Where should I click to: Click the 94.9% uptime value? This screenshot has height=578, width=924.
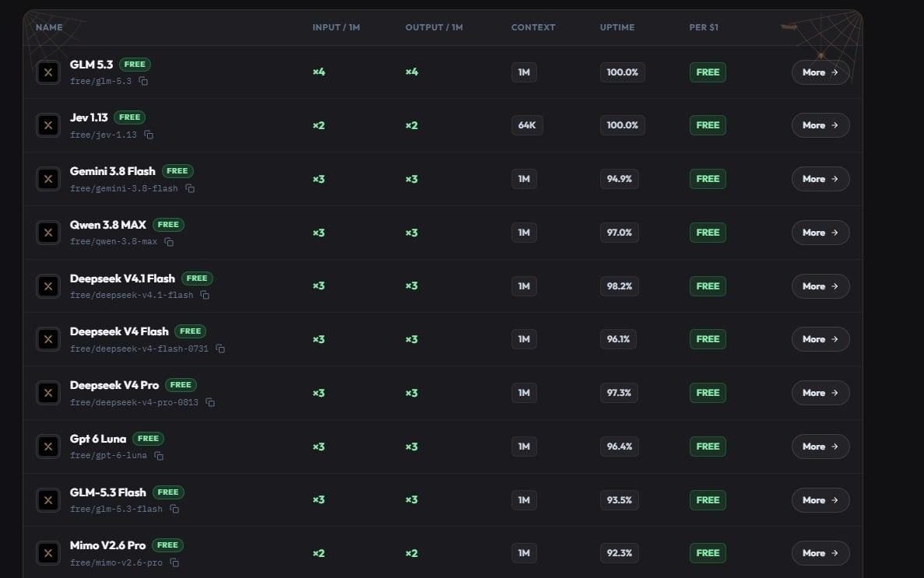[x=620, y=179]
